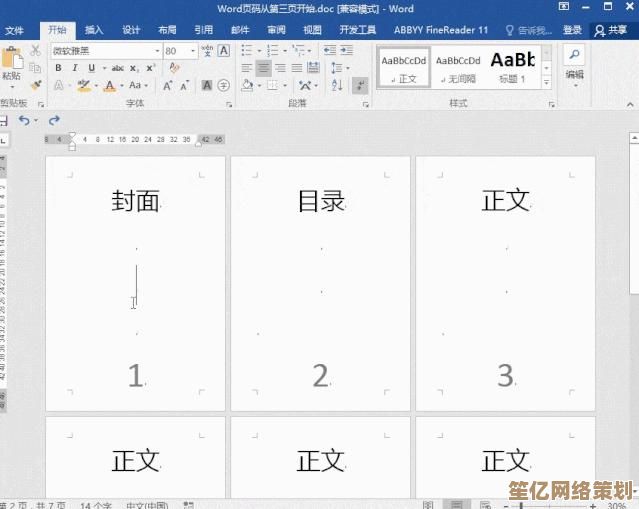639x509 pixels.
Task: Click the 登录 sign-in button
Action: click(x=572, y=31)
